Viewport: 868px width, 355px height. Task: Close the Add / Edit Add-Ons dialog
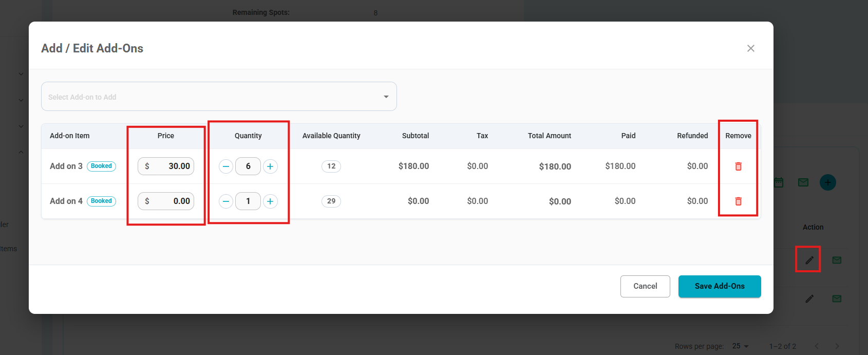(x=750, y=48)
